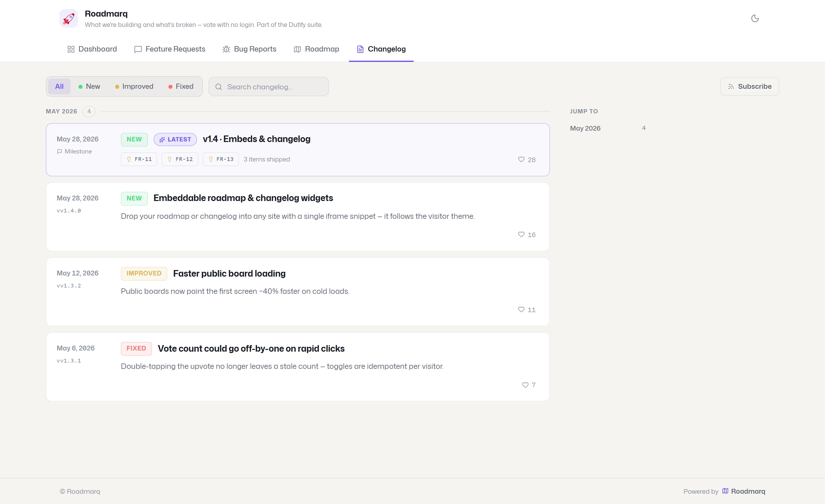The height and width of the screenshot is (504, 825).
Task: Toggle dark mode moon icon
Action: (755, 18)
